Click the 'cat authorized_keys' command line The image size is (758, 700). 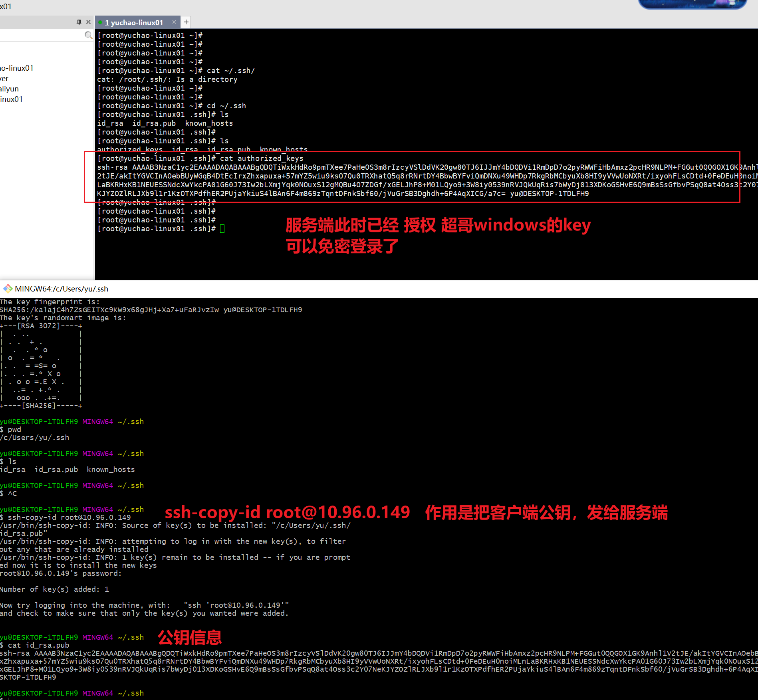(x=261, y=159)
